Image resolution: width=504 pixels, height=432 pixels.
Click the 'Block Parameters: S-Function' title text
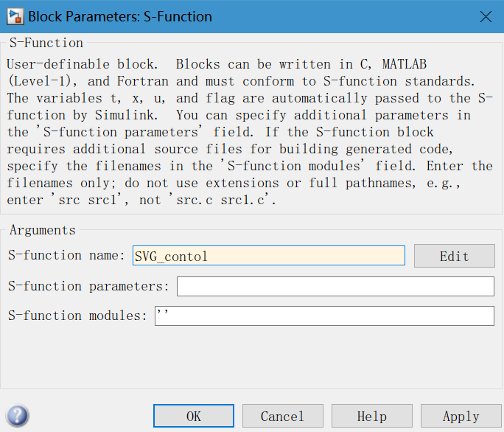[x=120, y=16]
